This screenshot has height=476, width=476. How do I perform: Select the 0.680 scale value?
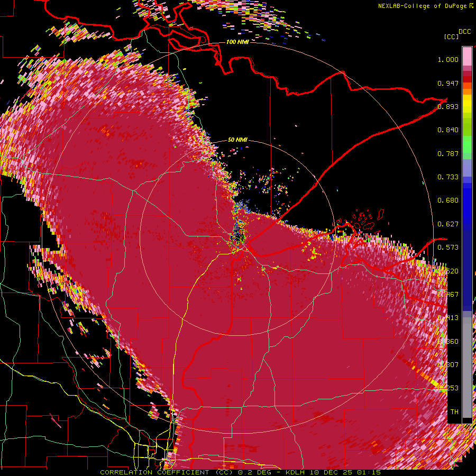448,200
